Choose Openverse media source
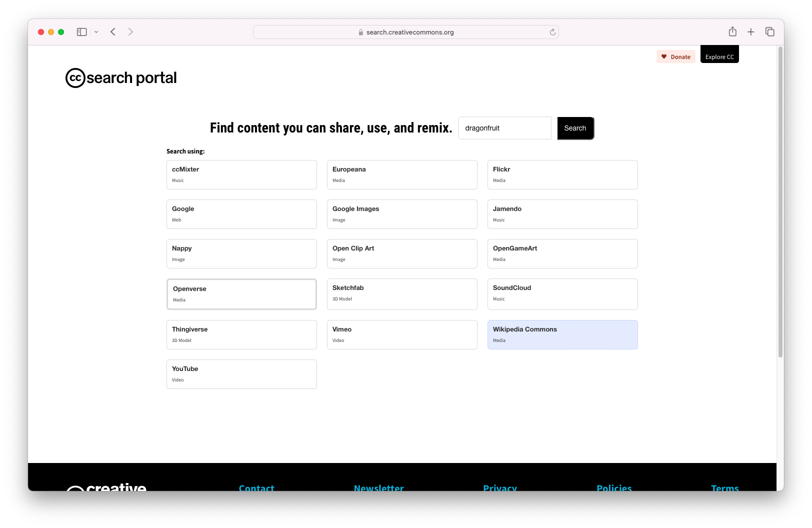The height and width of the screenshot is (528, 812). pos(241,294)
